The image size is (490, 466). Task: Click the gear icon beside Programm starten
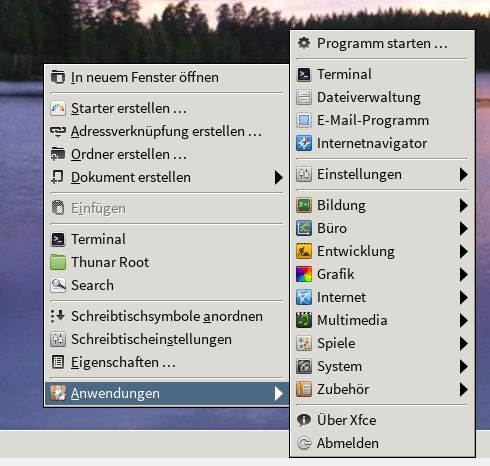point(304,43)
